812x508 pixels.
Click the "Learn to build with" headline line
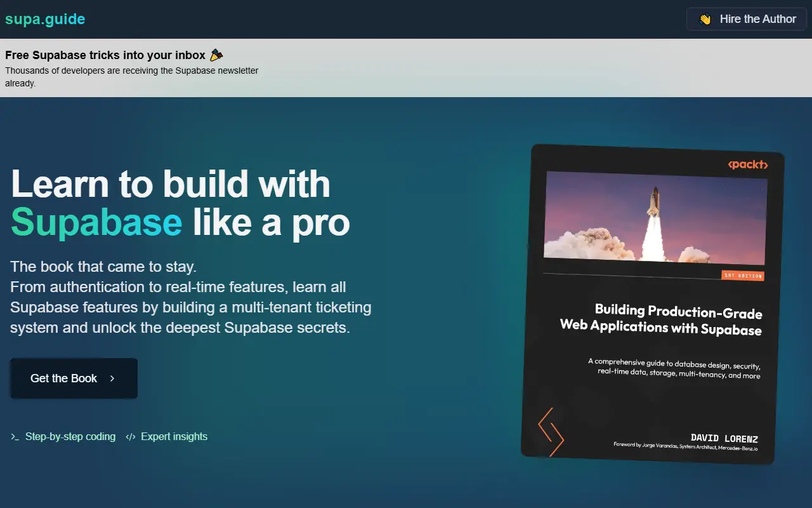point(171,184)
